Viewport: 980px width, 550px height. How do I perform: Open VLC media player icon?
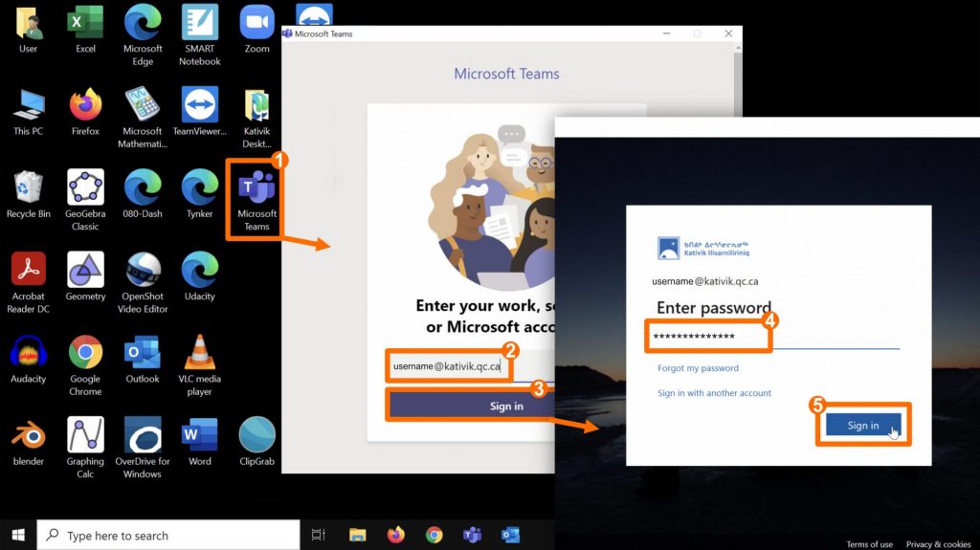200,364
